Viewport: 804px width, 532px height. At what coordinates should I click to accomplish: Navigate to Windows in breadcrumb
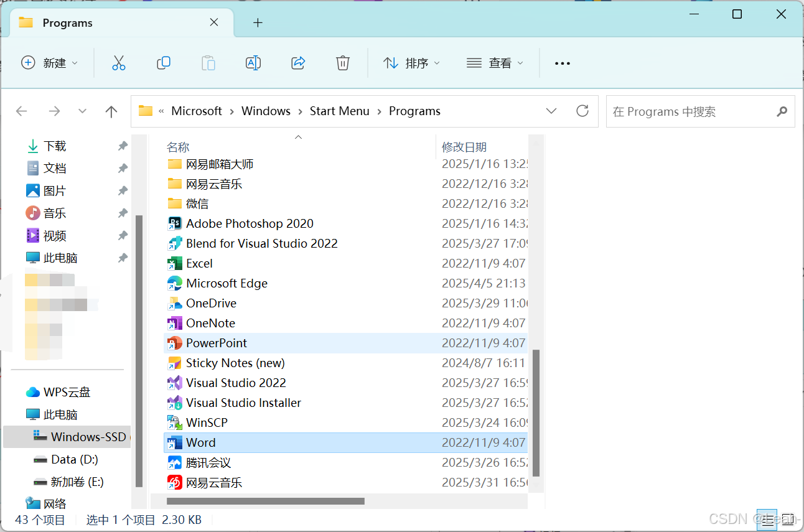(x=266, y=111)
